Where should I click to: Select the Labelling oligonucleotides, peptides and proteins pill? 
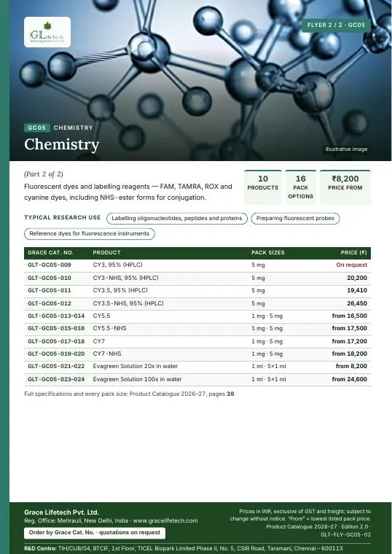coord(177,219)
